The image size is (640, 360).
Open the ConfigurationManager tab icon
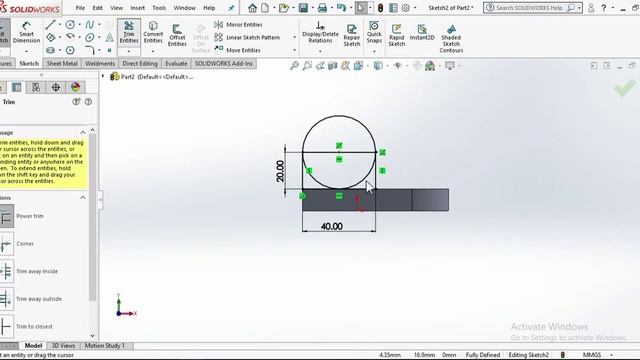coord(36,87)
